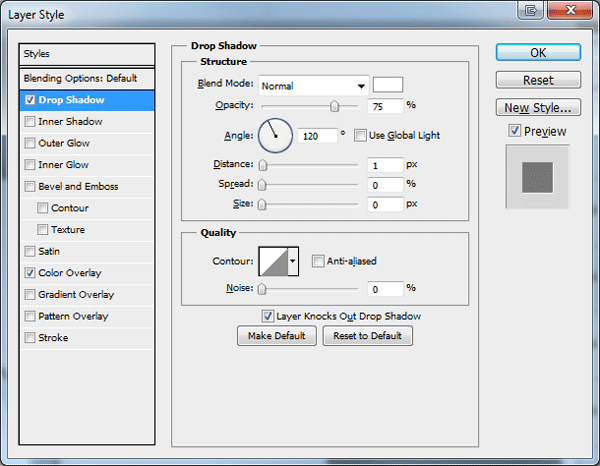Click the style preview thumbnail
This screenshot has width=600, height=466.
[x=538, y=177]
